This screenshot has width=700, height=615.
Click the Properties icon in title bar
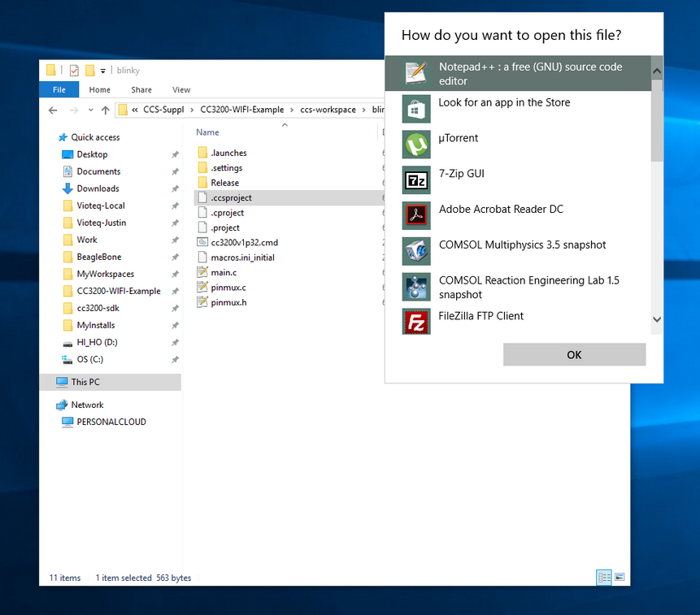click(74, 71)
